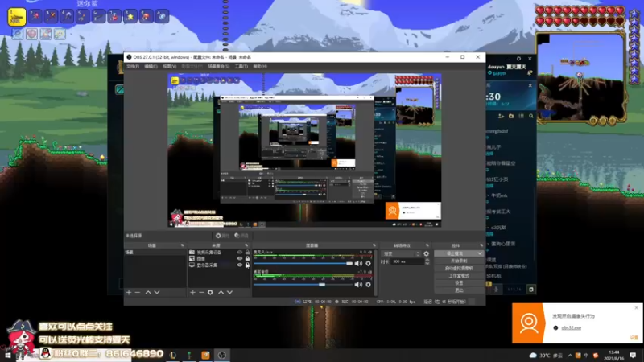Open settings gear for desktop audio track
This screenshot has height=362, width=644.
click(369, 285)
